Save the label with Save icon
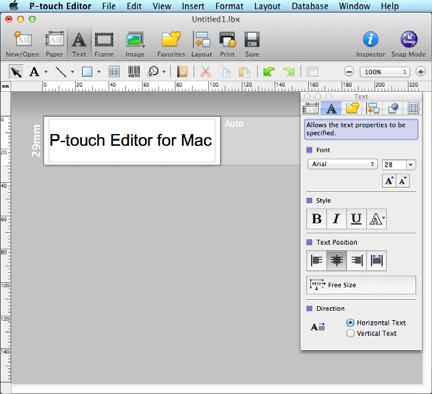The height and width of the screenshot is (394, 432). [x=252, y=44]
